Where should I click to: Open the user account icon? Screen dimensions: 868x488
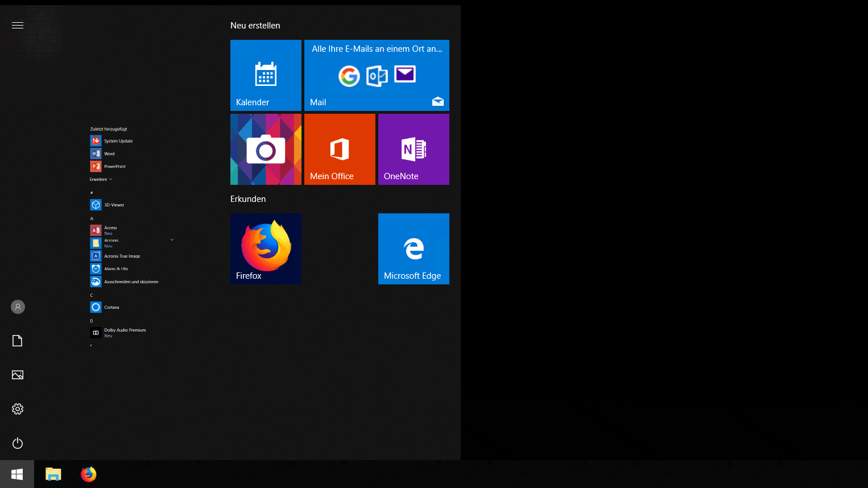(18, 307)
